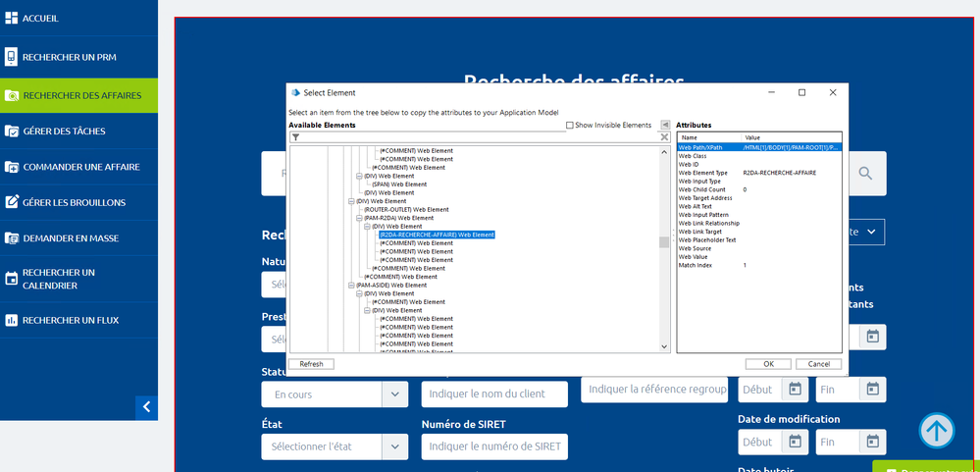Clear the filter with the X icon
Viewport: 980px width, 472px height.
click(x=664, y=137)
